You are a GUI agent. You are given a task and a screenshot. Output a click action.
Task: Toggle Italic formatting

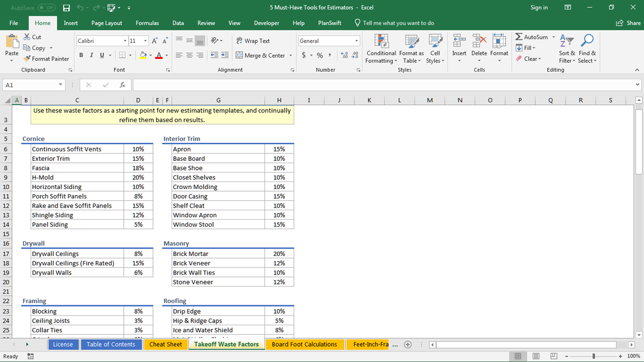click(x=92, y=55)
